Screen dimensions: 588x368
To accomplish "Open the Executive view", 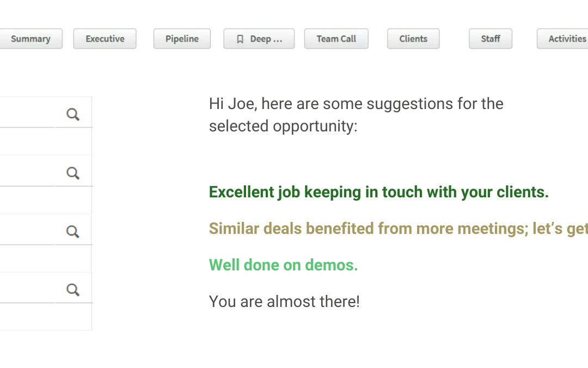I will pos(105,39).
